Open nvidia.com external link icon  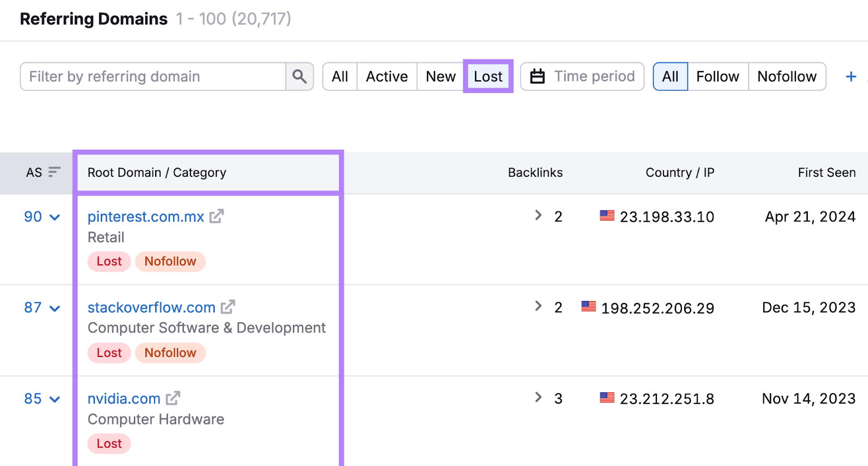(x=173, y=398)
